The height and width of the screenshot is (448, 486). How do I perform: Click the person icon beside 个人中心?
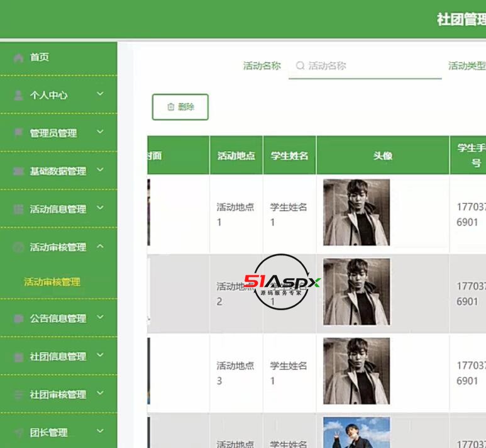pos(19,95)
